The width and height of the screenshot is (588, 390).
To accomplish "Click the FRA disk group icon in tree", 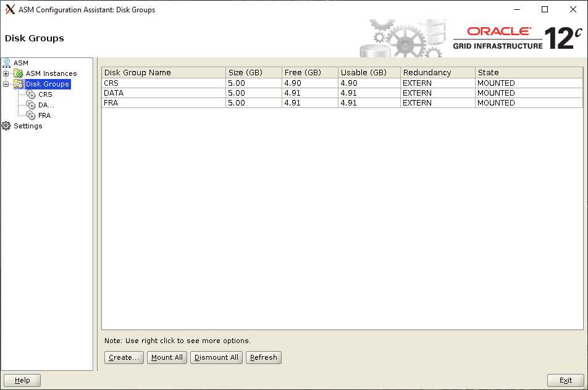I will coord(31,115).
